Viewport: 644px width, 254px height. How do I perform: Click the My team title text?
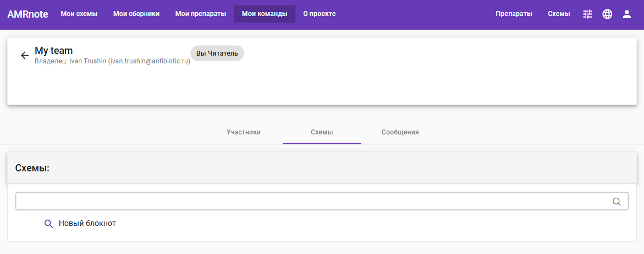click(54, 51)
